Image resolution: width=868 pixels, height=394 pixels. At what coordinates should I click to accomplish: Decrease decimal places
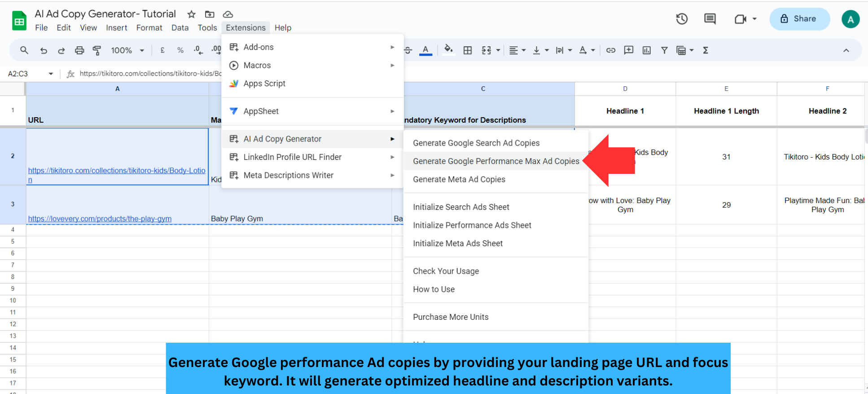[x=198, y=50]
